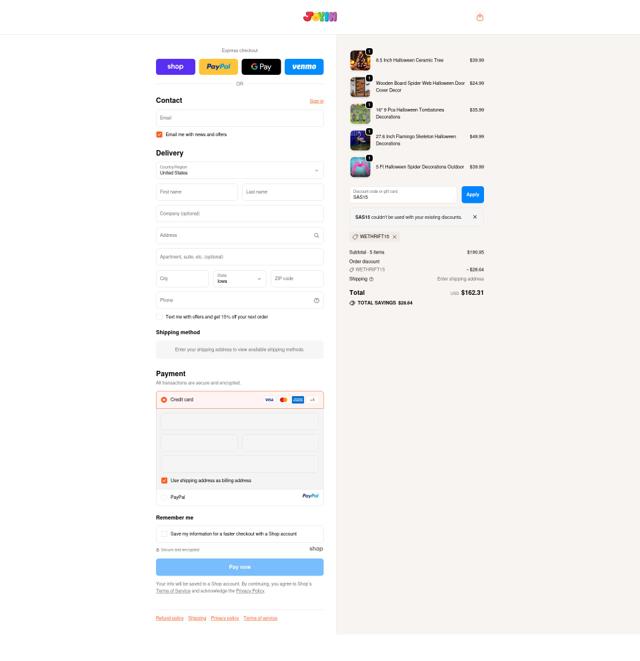Dismiss the SAS15 discount error message
Screen dimensions: 640x661
475,217
